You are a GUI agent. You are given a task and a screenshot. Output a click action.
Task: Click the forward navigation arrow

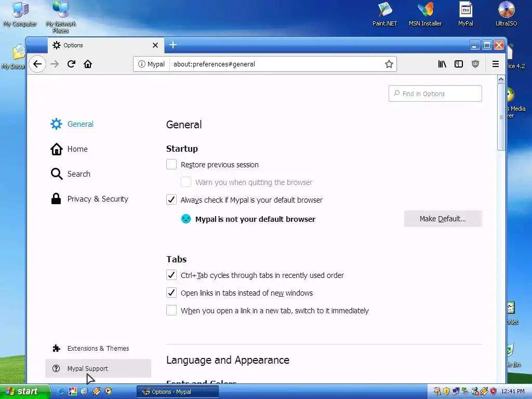55,64
